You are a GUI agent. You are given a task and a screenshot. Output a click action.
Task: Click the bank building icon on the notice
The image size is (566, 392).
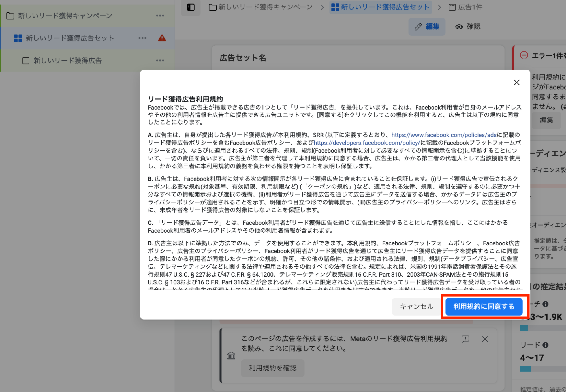[x=231, y=355]
